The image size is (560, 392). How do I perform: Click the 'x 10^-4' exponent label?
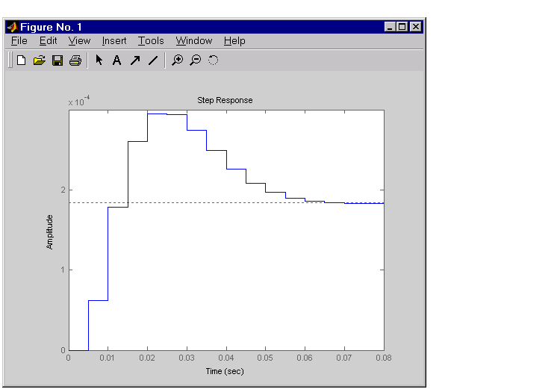79,101
